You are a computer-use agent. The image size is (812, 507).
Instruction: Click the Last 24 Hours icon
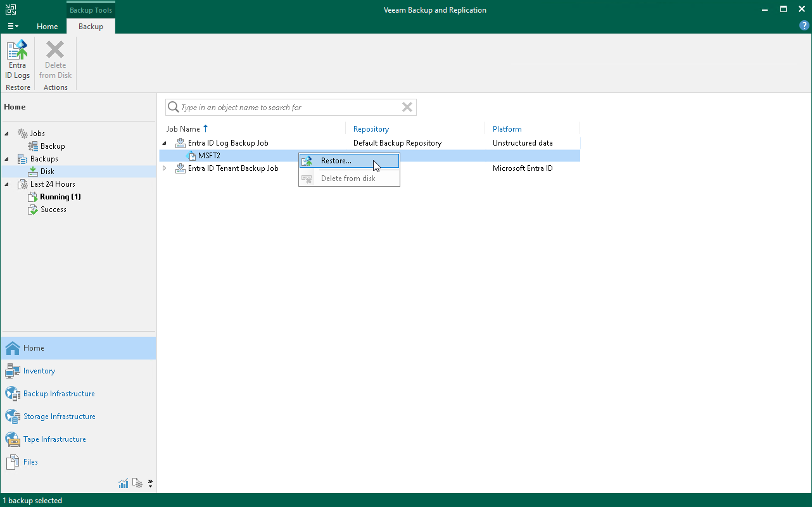pyautogui.click(x=23, y=184)
